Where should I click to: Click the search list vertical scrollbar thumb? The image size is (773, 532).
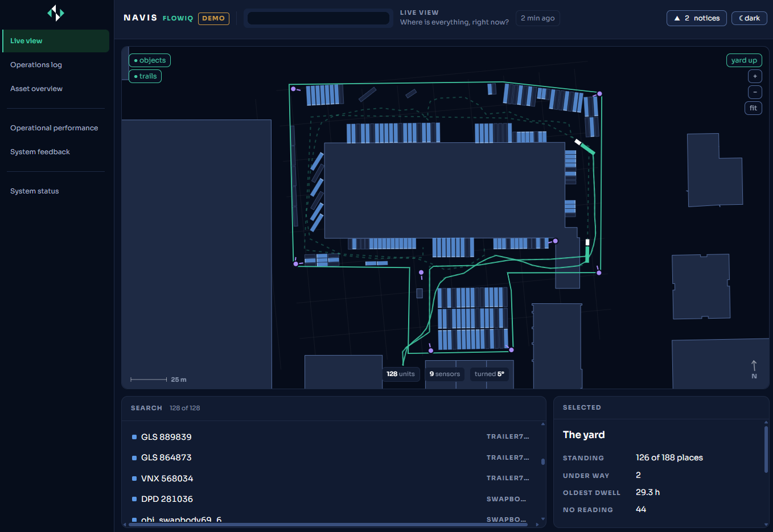pos(543,462)
